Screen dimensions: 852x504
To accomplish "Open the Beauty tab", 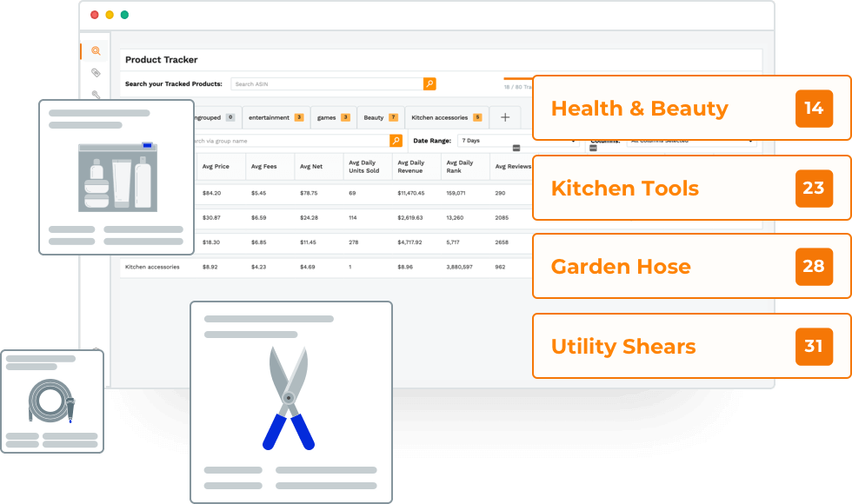I will [381, 117].
